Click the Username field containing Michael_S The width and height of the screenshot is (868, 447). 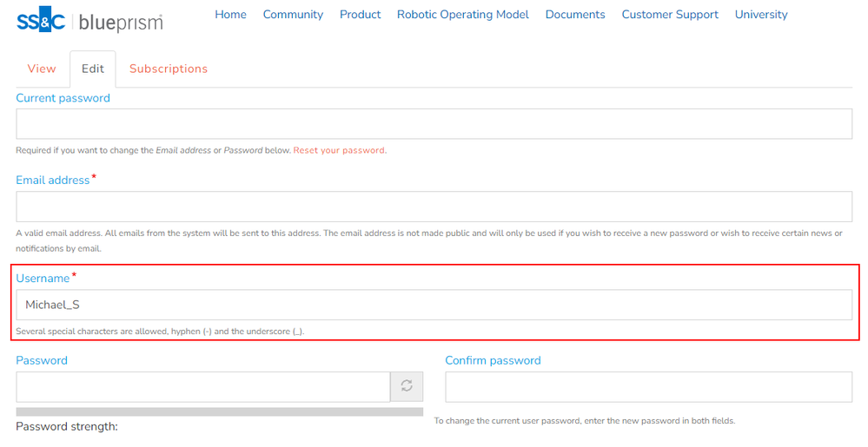(x=434, y=305)
